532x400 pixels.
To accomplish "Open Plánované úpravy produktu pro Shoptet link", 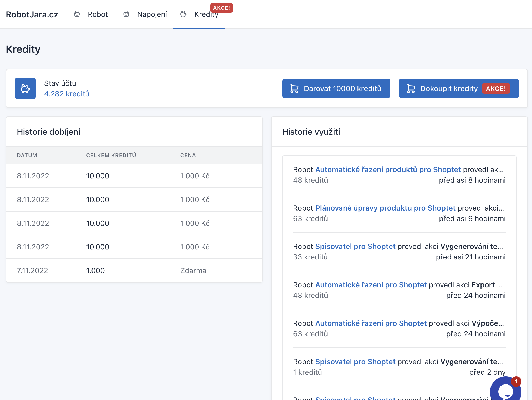I will [x=385, y=208].
